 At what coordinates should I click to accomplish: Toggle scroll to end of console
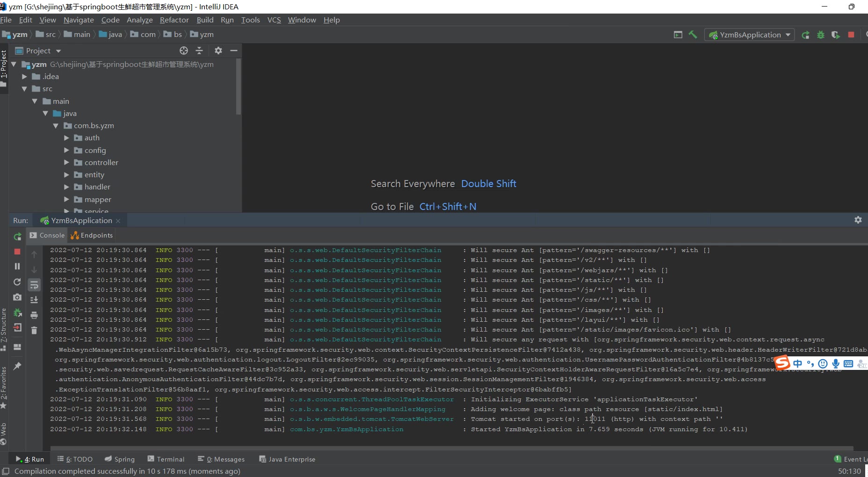(x=34, y=300)
